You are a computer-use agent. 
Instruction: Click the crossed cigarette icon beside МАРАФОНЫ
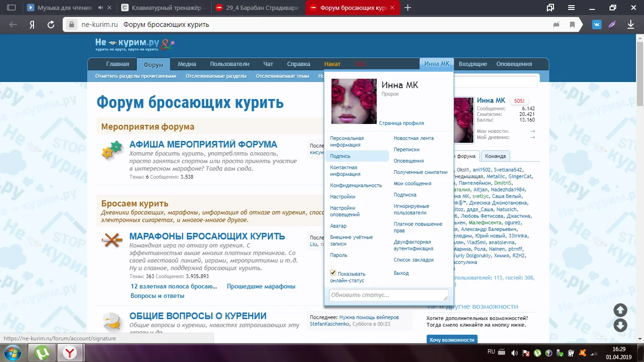coord(112,241)
